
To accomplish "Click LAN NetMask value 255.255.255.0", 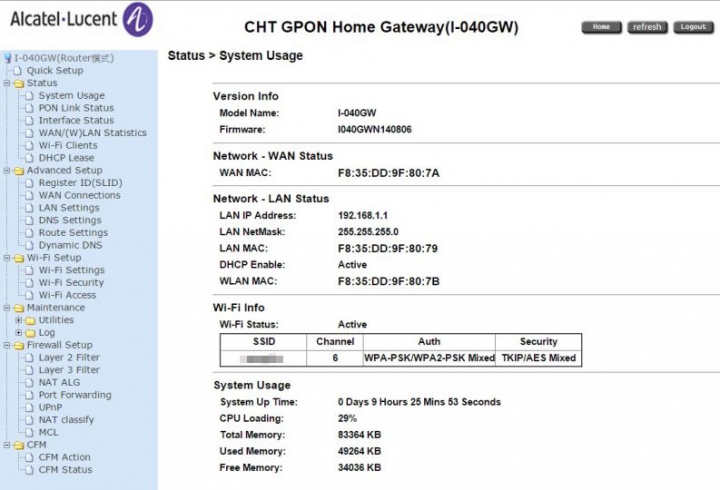I will tap(368, 232).
